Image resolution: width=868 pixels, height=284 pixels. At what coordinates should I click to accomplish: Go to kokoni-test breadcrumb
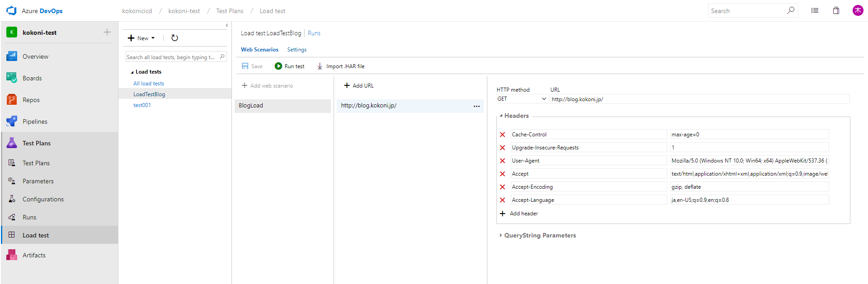point(184,11)
